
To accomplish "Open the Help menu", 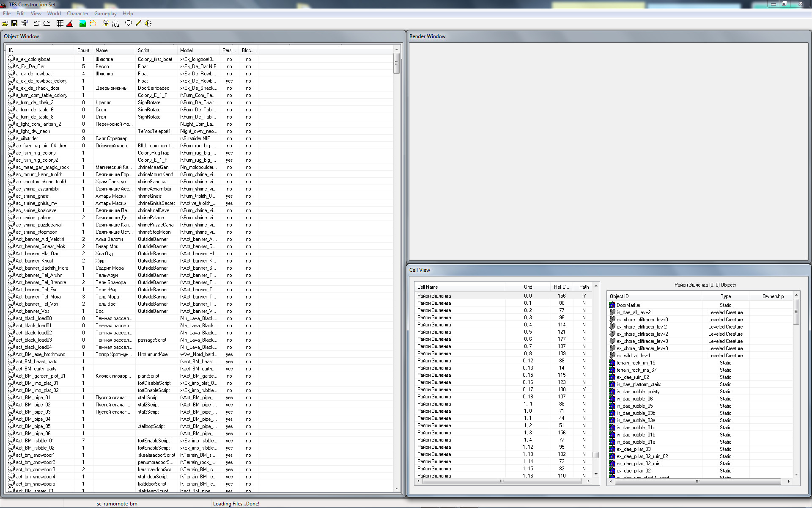I will click(128, 14).
